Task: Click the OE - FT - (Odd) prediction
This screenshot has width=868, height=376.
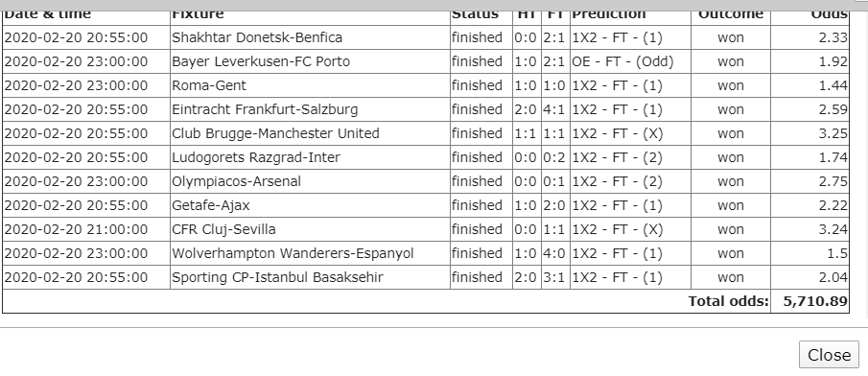Action: click(622, 61)
